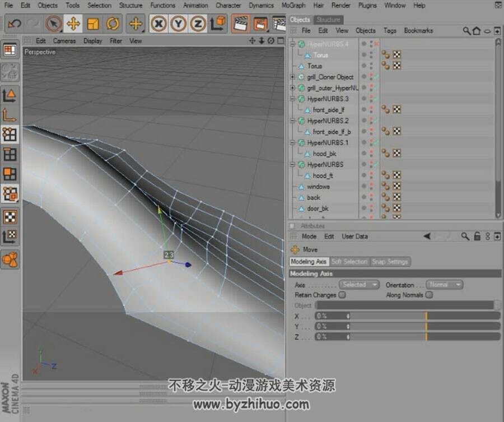Open the Render menu
This screenshot has width=504, height=422.
[x=340, y=5]
